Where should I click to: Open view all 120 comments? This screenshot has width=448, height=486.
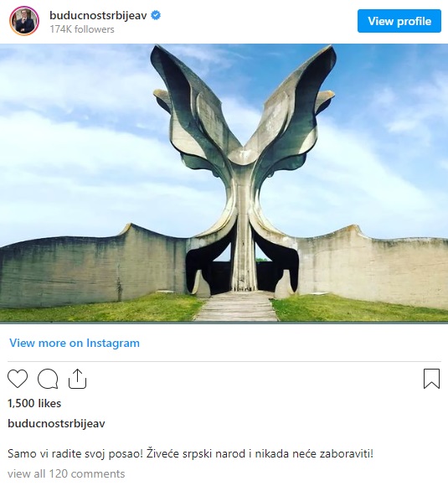coord(66,473)
